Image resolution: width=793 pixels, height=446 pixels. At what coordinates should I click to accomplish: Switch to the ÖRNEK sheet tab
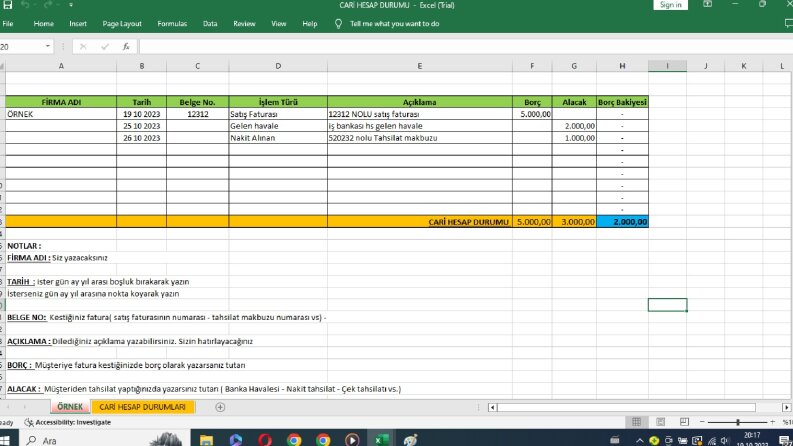(x=70, y=407)
